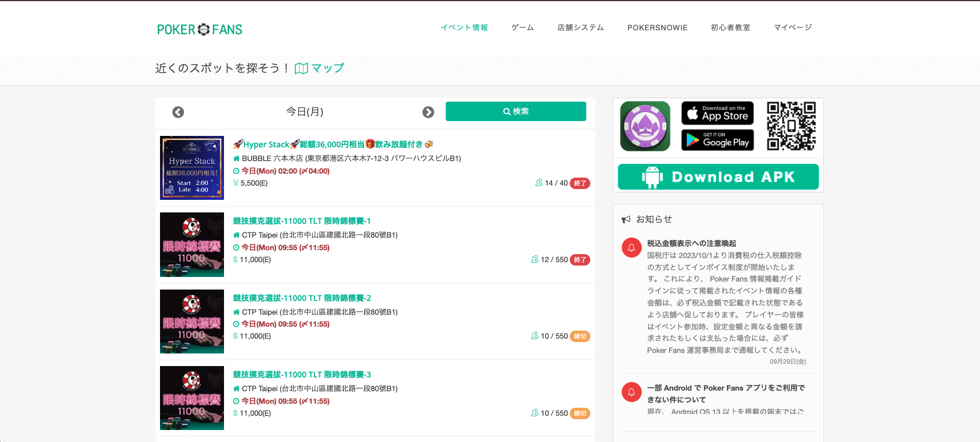Click dollar icon on 限時錦標賽-1 fee

click(235, 259)
